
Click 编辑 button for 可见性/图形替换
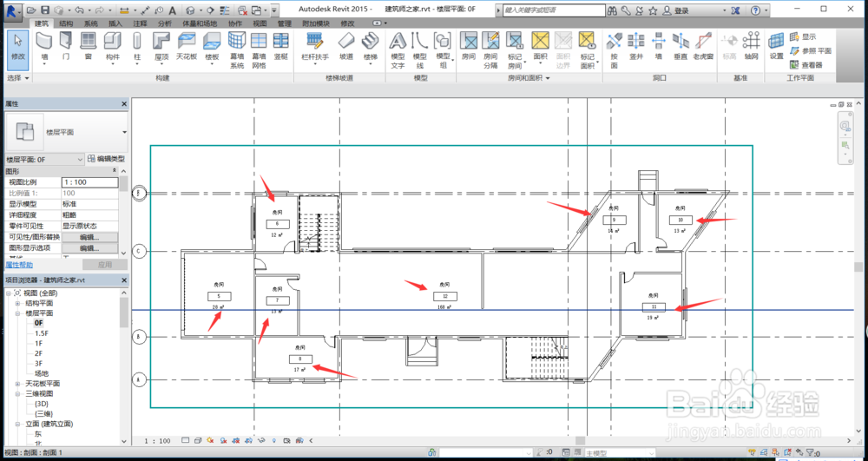pyautogui.click(x=89, y=237)
